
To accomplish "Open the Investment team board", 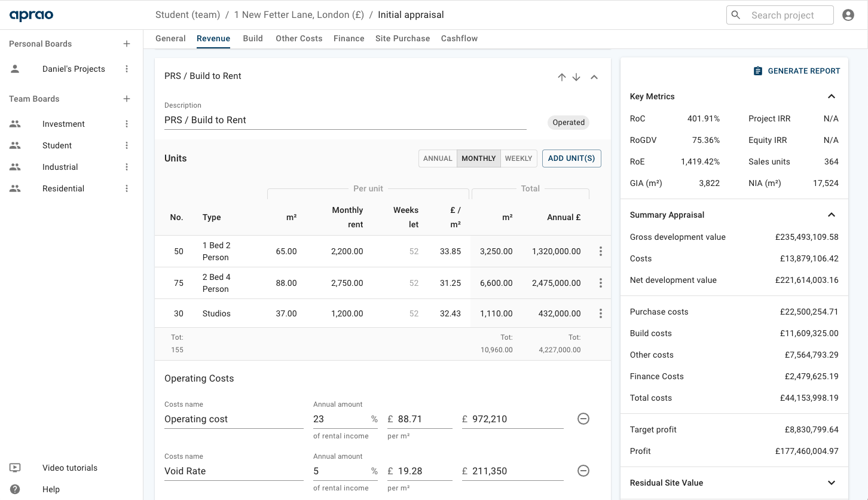I will 63,124.
